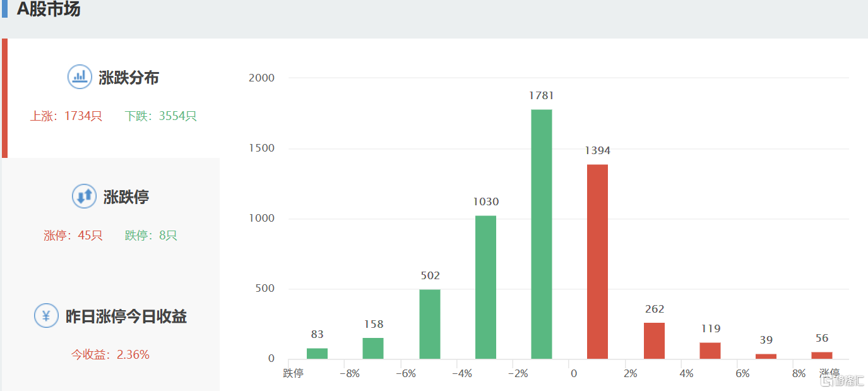
Task: Click the bar chart icon beside 涨跌分布
Action: click(80, 77)
